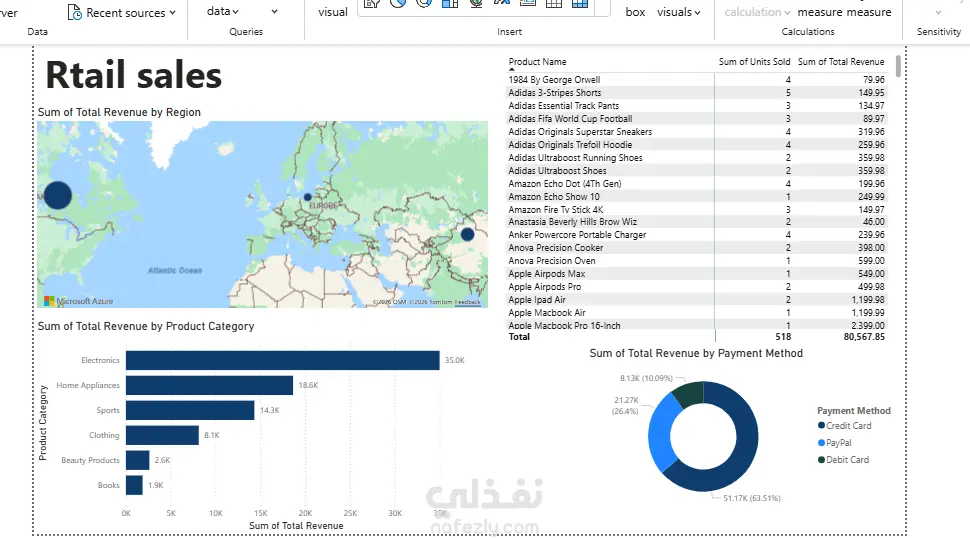The width and height of the screenshot is (970, 538).
Task: Open the Recent sources dropdown
Action: tap(122, 12)
